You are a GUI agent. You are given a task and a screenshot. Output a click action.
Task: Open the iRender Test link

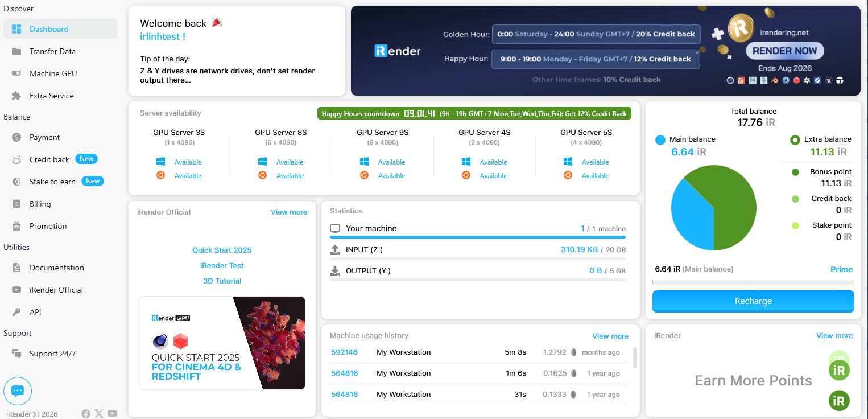pos(222,265)
